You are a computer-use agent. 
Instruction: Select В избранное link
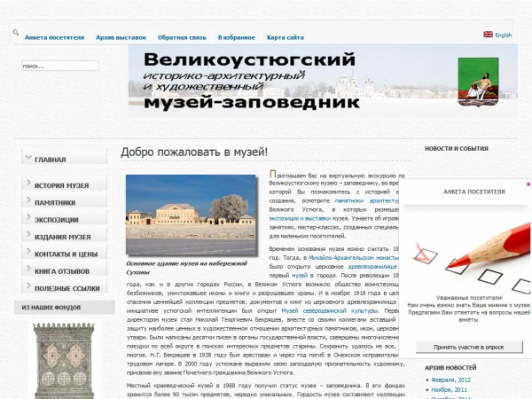tap(237, 37)
